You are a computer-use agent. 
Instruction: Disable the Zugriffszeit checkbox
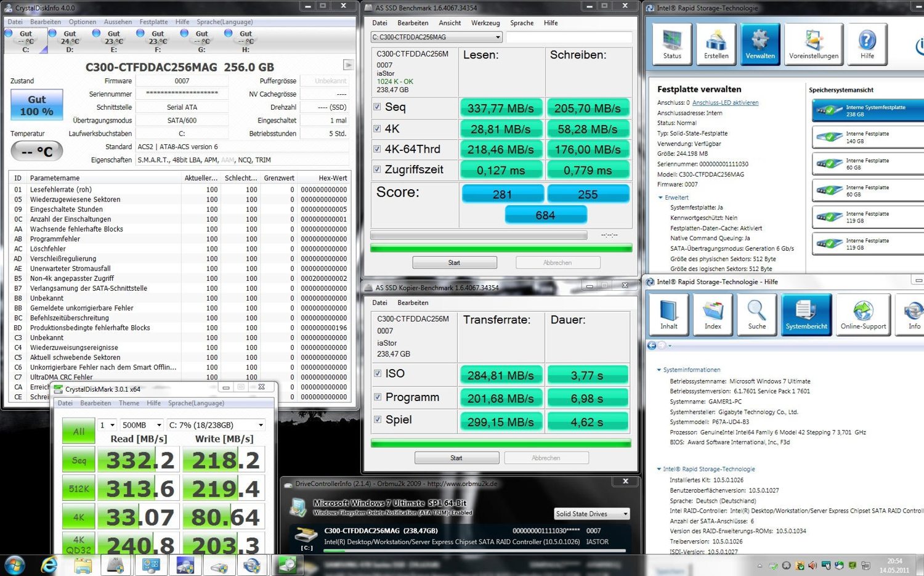point(377,169)
